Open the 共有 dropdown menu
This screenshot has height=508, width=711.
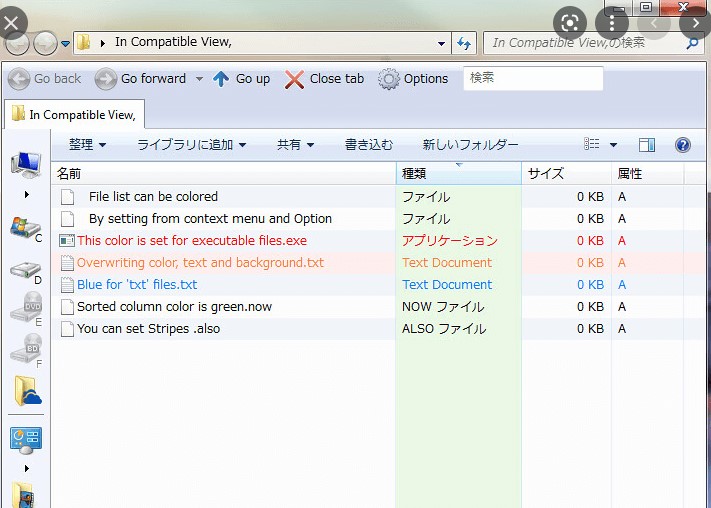[x=296, y=145]
